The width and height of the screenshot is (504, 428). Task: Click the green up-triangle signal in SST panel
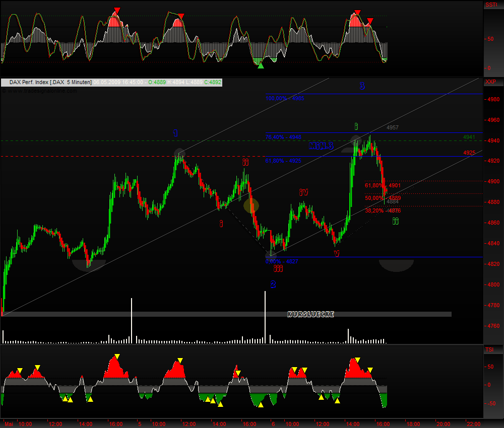tap(261, 65)
